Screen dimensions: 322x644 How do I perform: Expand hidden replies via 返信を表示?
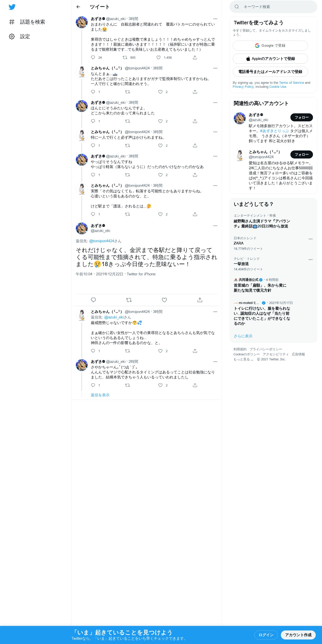click(100, 395)
